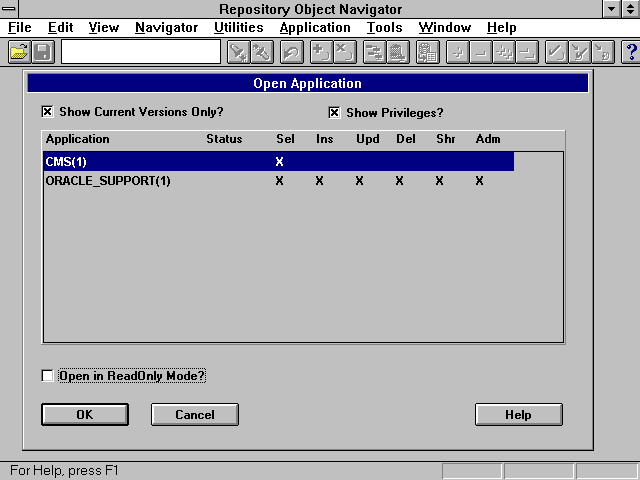Open the File menu
Viewport: 640px width, 480px height.
pyautogui.click(x=20, y=28)
